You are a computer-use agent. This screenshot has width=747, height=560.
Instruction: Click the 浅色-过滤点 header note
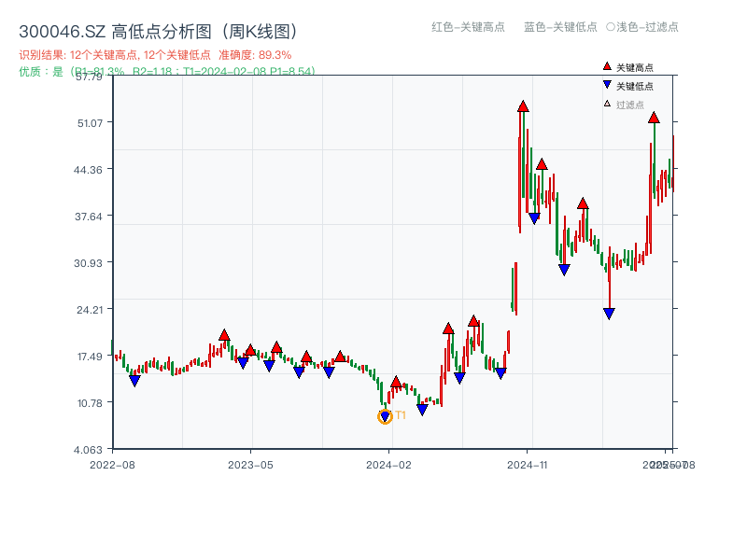642,27
